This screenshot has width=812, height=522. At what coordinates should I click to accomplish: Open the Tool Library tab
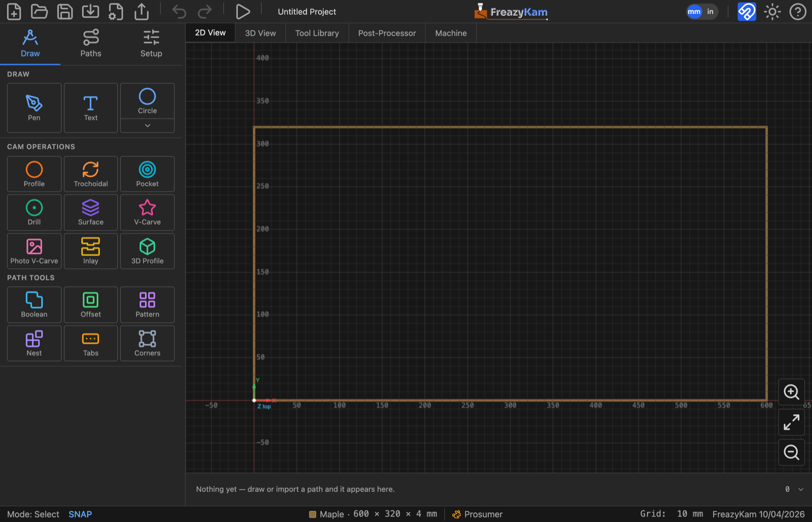pos(317,33)
